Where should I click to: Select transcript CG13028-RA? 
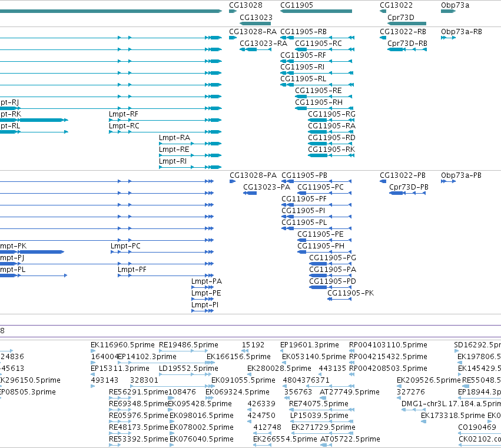click(253, 32)
